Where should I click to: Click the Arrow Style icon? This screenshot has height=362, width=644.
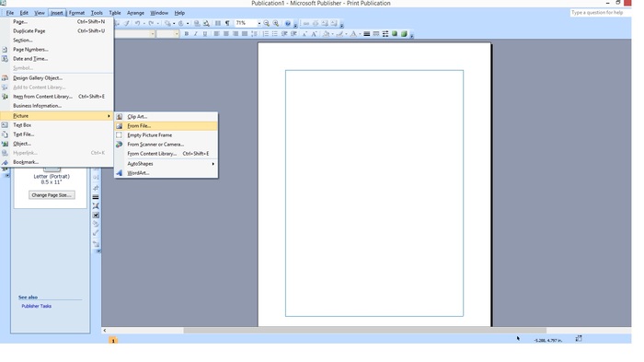[x=385, y=34]
